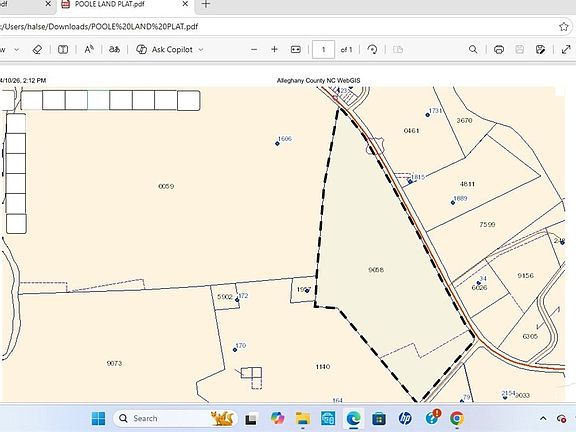Zoom out with the minus icon
576x432 pixels.
(x=254, y=49)
